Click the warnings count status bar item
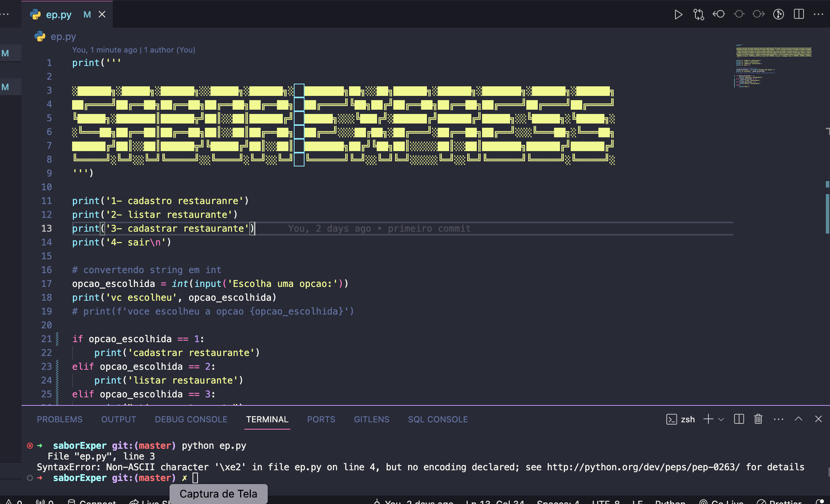Screen dimensions: 830x504 pos(14,502)
